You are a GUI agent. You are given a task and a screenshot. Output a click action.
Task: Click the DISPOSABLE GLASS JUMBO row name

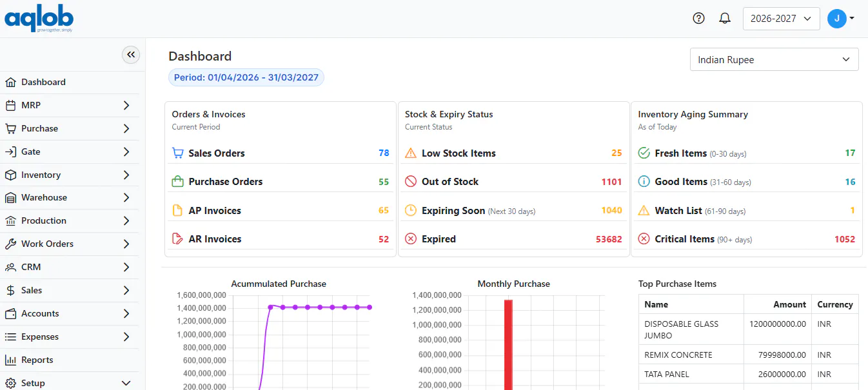tap(681, 329)
